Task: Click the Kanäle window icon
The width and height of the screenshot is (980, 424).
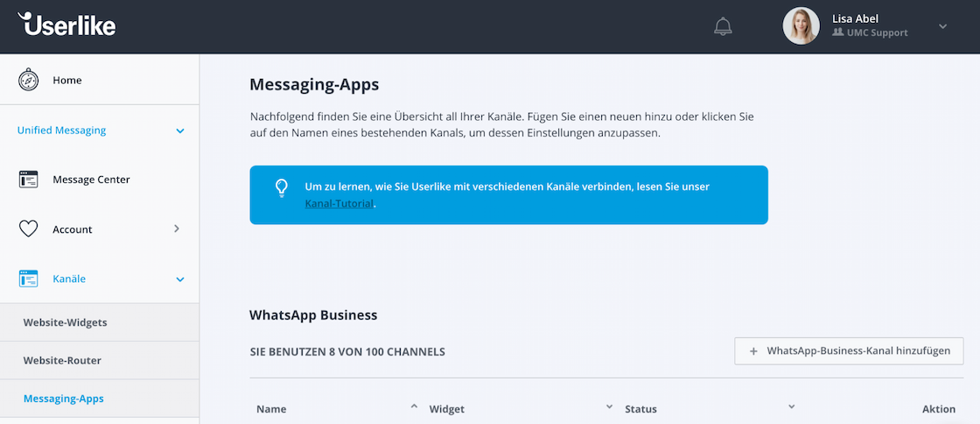Action: (28, 279)
